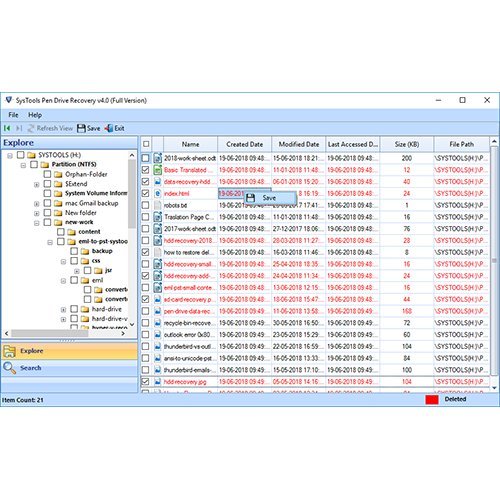Collapse the css folder node

(x=63, y=262)
